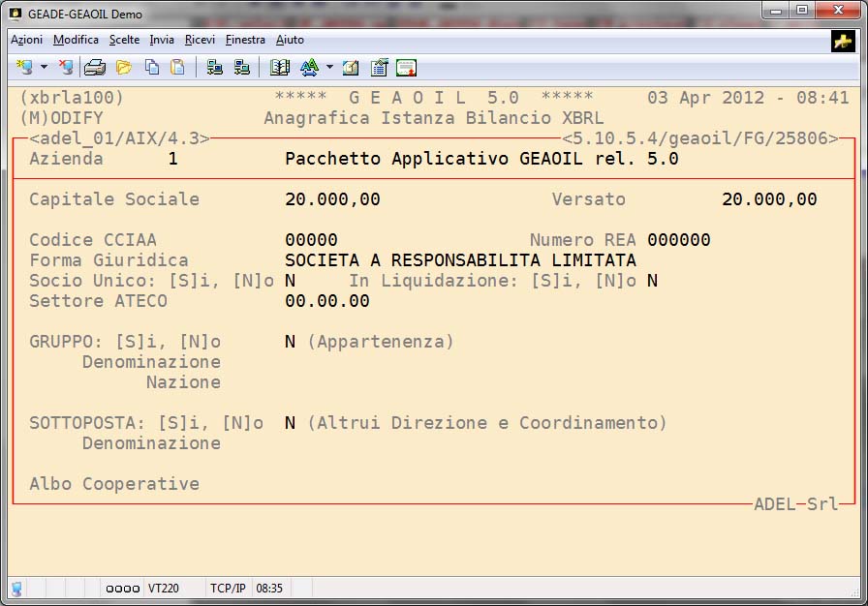Viewport: 868px width, 606px height.
Task: Click the Settore ATECO value 00.00.00
Action: [327, 301]
